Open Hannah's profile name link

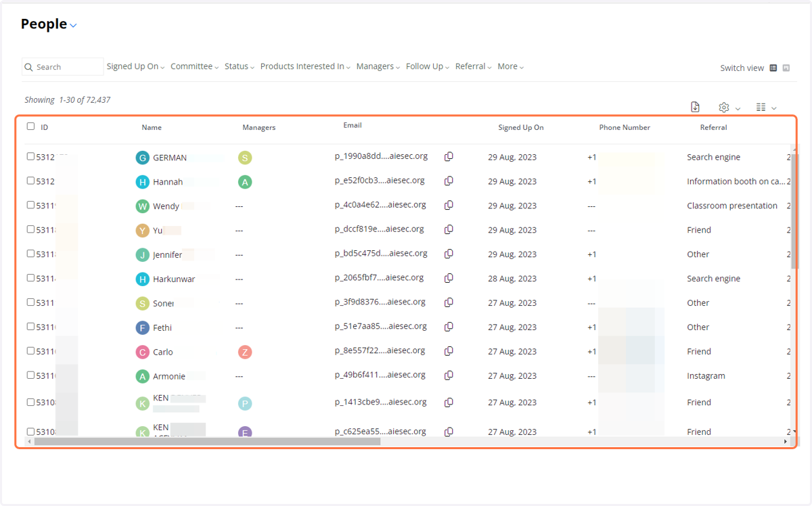pos(168,182)
